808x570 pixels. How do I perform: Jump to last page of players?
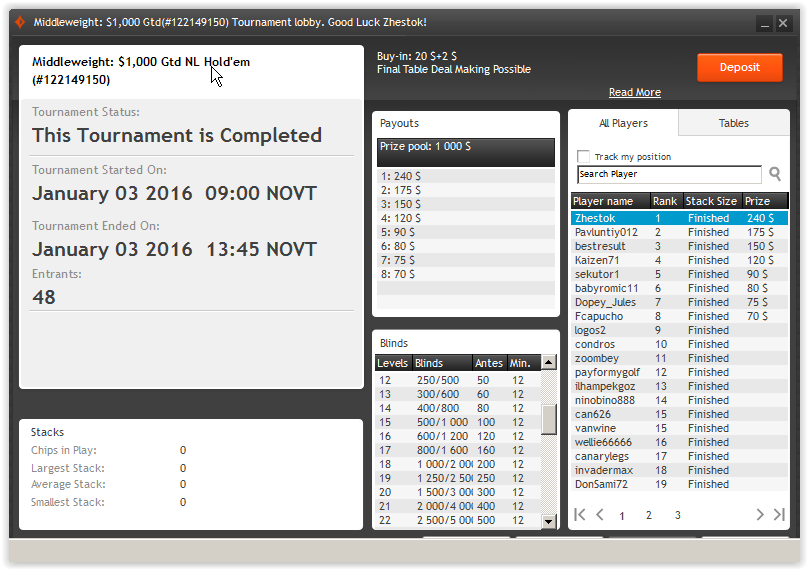[x=779, y=514]
